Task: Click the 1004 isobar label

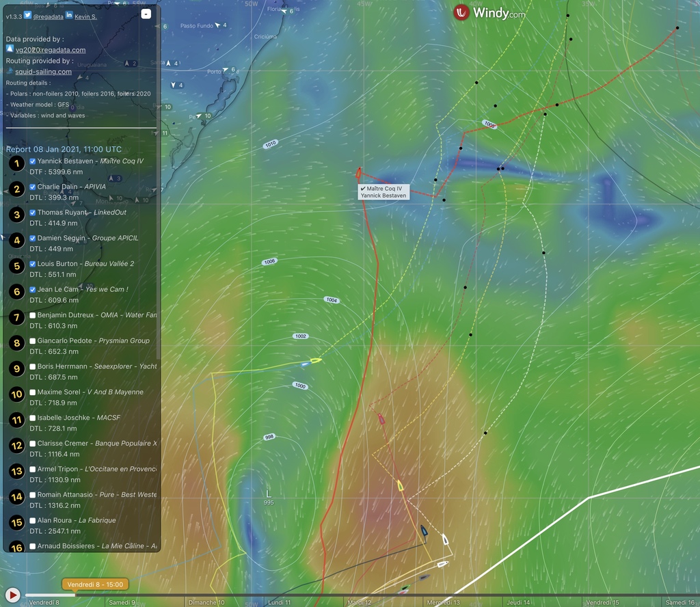Action: (x=332, y=300)
